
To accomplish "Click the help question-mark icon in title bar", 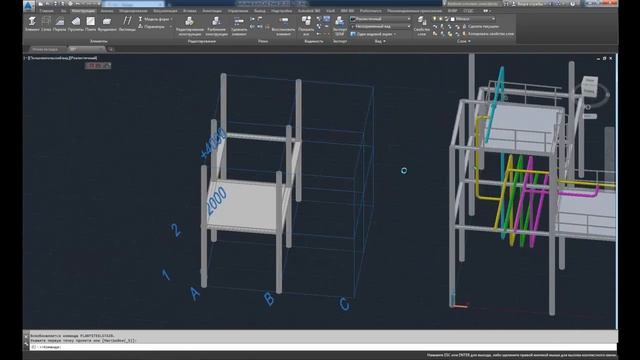I will coord(573,4).
